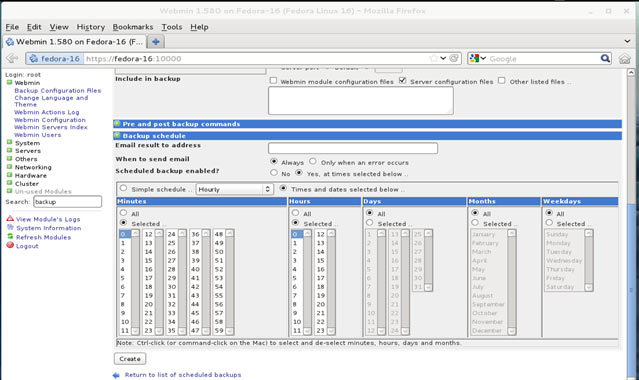Check Other listed files checkbox
The width and height of the screenshot is (639, 380).
[x=502, y=81]
